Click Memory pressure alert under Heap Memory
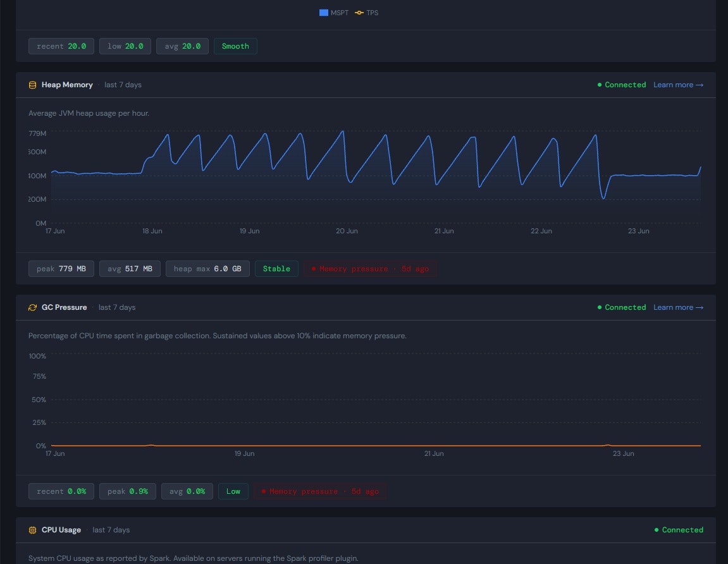Screen dimensions: 728x564 coord(370,269)
